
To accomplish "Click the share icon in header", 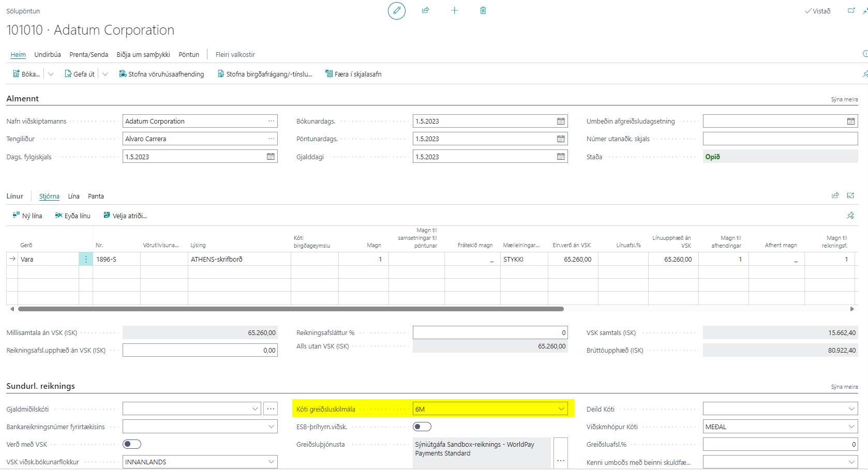I will [x=425, y=10].
